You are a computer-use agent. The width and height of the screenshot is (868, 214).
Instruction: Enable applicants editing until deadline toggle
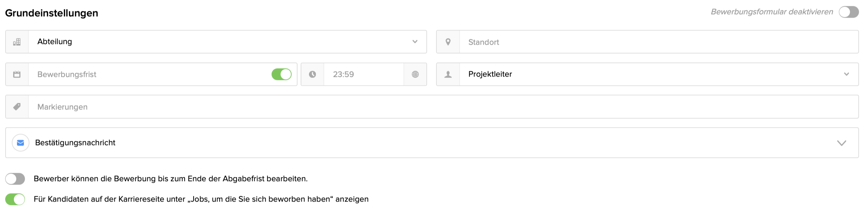pos(15,179)
